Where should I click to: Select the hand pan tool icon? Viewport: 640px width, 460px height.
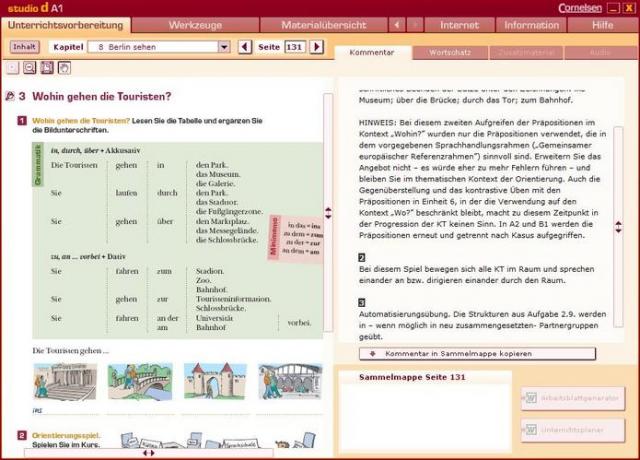pyautogui.click(x=64, y=67)
